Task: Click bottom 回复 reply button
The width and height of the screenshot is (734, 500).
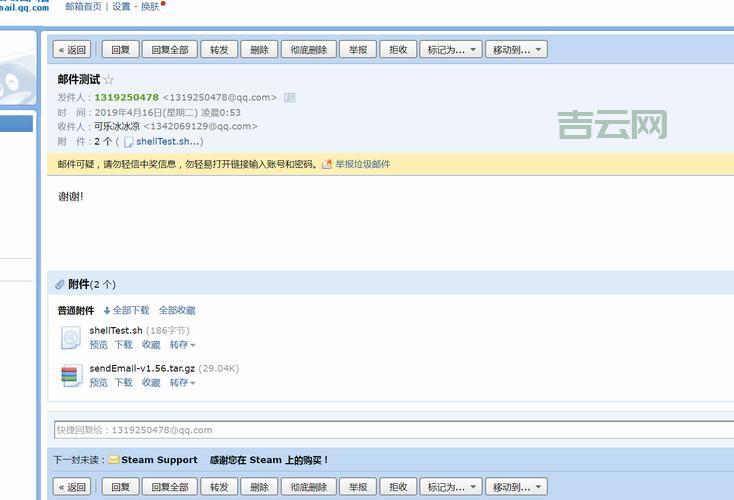Action: tap(120, 487)
